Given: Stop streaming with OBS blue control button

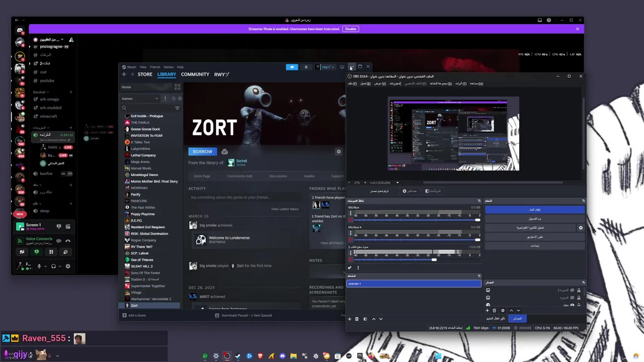Looking at the screenshot, I should tap(535, 209).
